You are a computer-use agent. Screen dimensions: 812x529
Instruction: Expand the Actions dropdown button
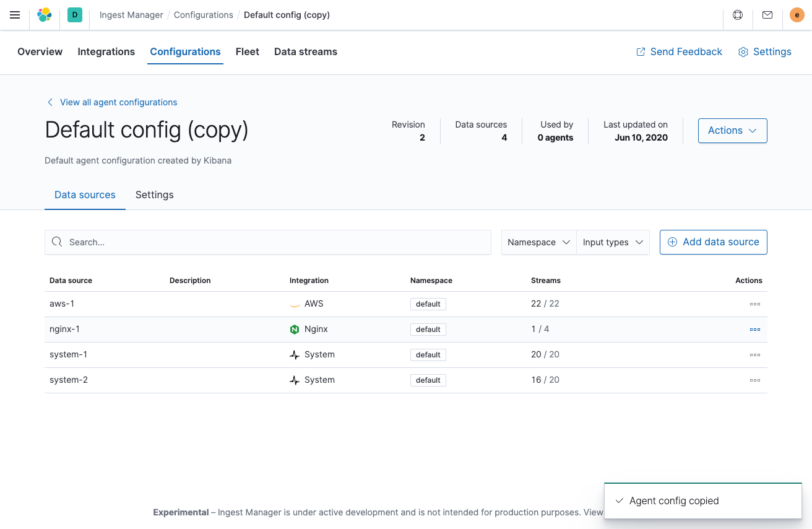[x=732, y=131]
